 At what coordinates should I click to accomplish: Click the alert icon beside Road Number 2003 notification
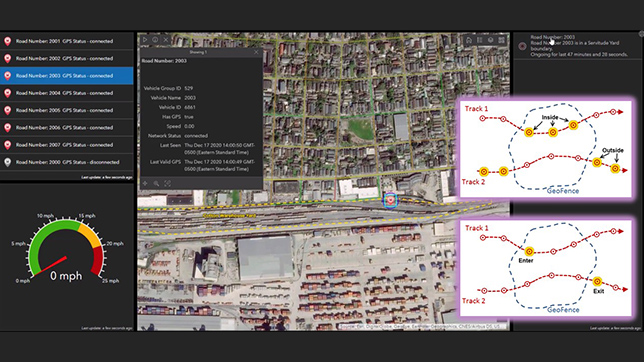pos(522,46)
